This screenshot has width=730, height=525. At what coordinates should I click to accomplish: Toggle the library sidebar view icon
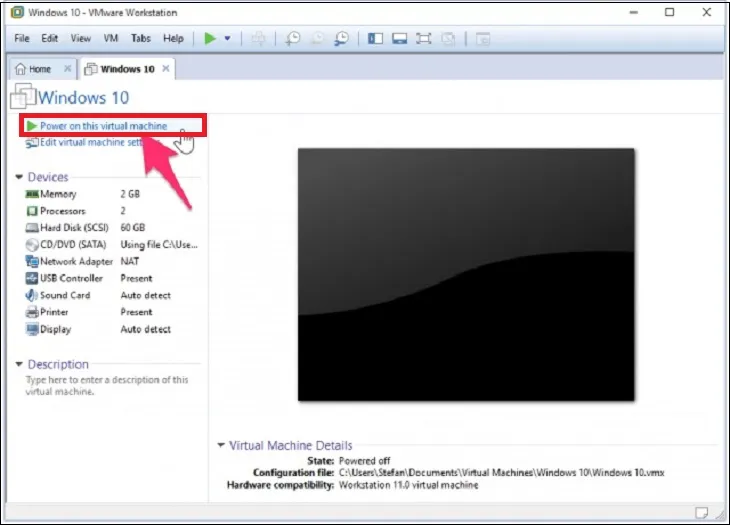tap(375, 39)
